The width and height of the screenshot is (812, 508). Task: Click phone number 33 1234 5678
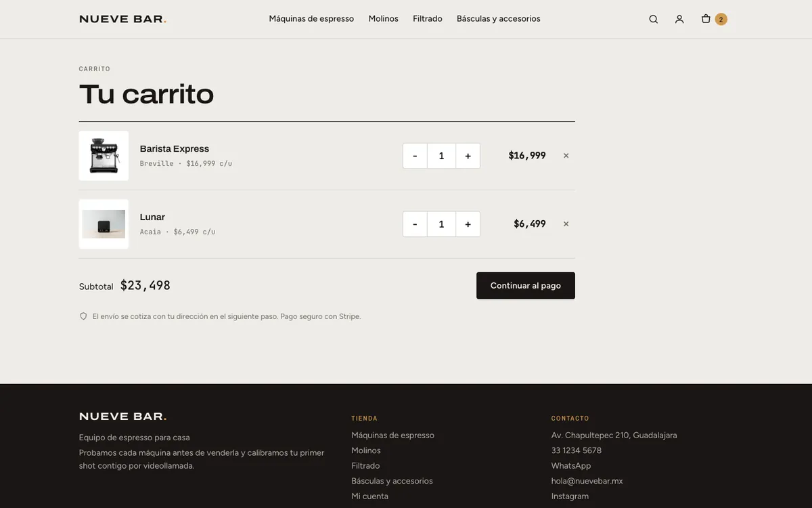tap(577, 450)
